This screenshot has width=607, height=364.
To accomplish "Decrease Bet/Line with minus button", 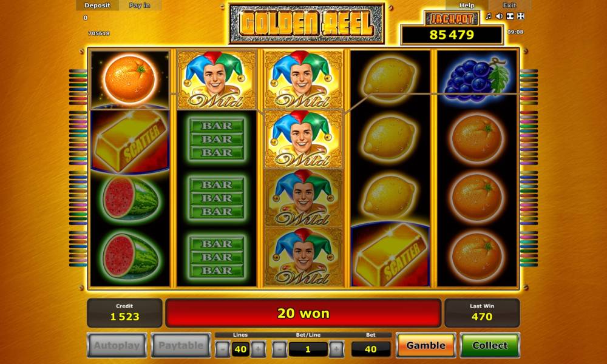I will tap(279, 349).
